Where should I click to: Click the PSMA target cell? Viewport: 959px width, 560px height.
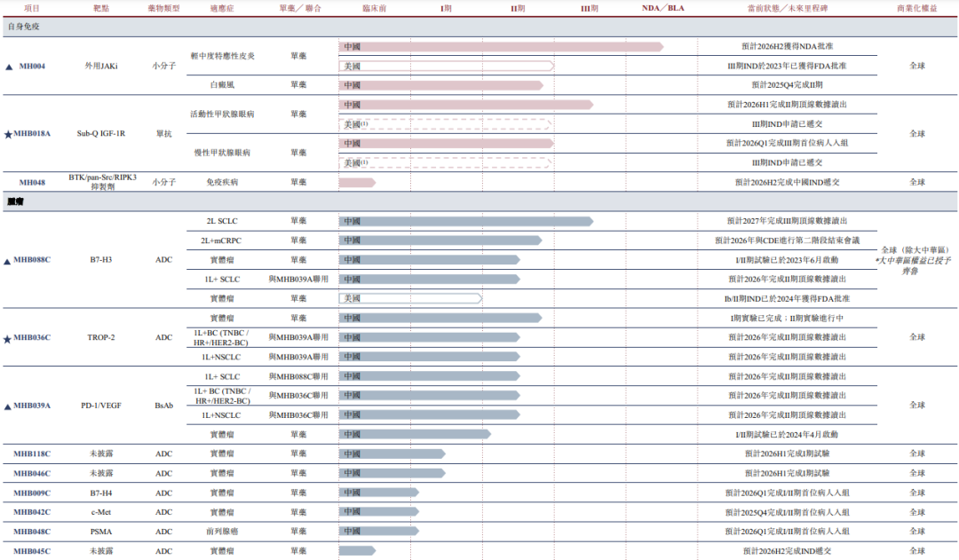[102, 532]
